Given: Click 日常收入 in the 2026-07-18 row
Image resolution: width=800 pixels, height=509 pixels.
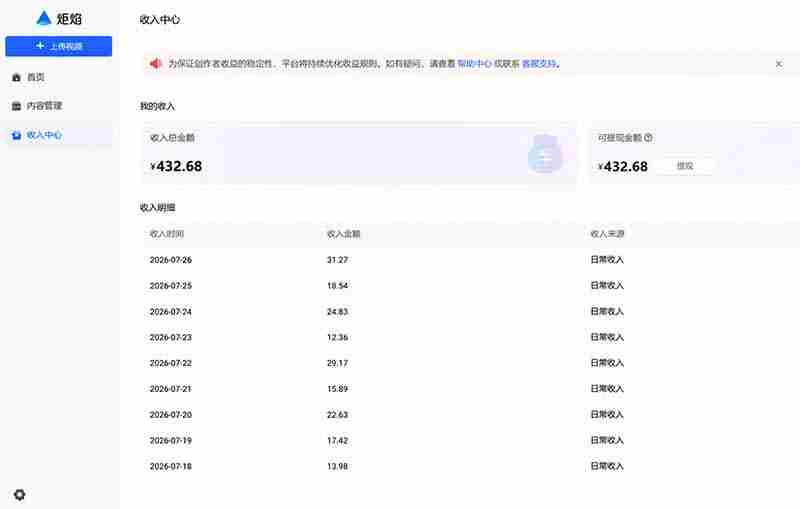Looking at the screenshot, I should click(607, 466).
